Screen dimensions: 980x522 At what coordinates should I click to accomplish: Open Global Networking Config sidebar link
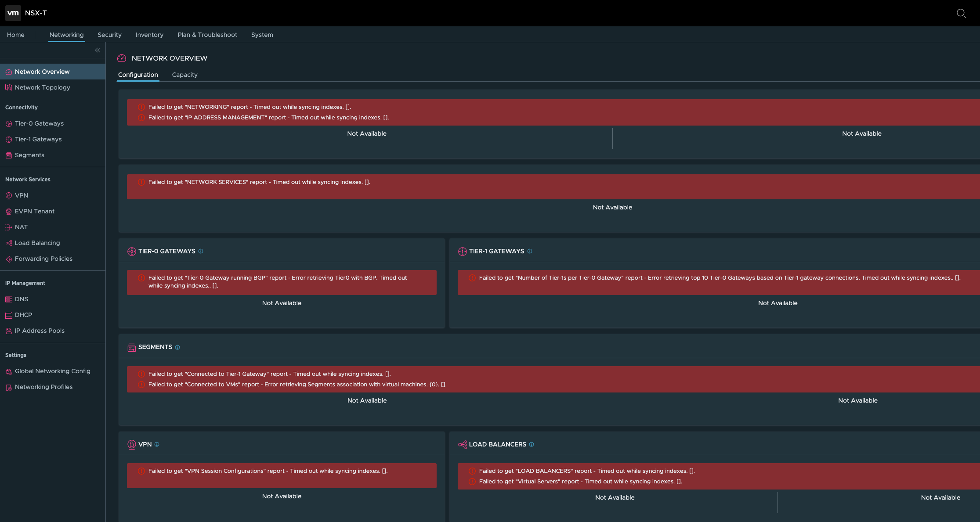(x=53, y=371)
